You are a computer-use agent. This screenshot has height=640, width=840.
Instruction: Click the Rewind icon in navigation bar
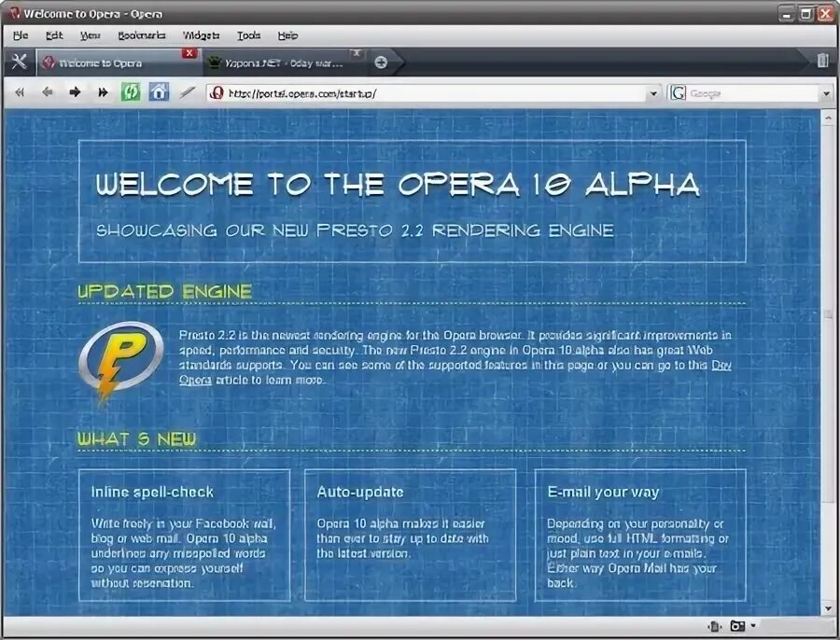[x=18, y=92]
